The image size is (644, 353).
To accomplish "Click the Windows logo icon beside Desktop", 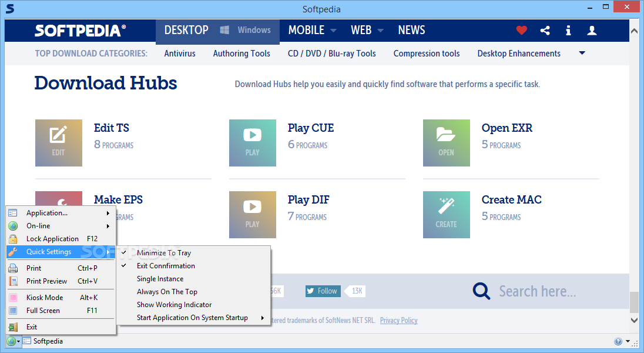I will [x=224, y=30].
